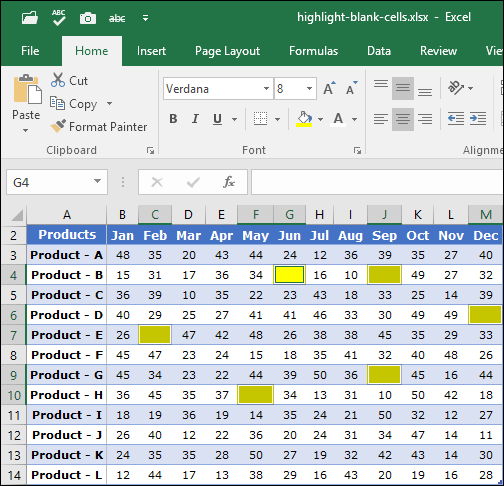Click the Increase Indent icon

[x=478, y=119]
